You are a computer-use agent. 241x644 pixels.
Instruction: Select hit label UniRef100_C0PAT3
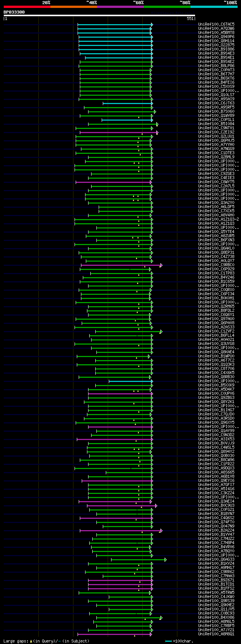[x=216, y=70]
